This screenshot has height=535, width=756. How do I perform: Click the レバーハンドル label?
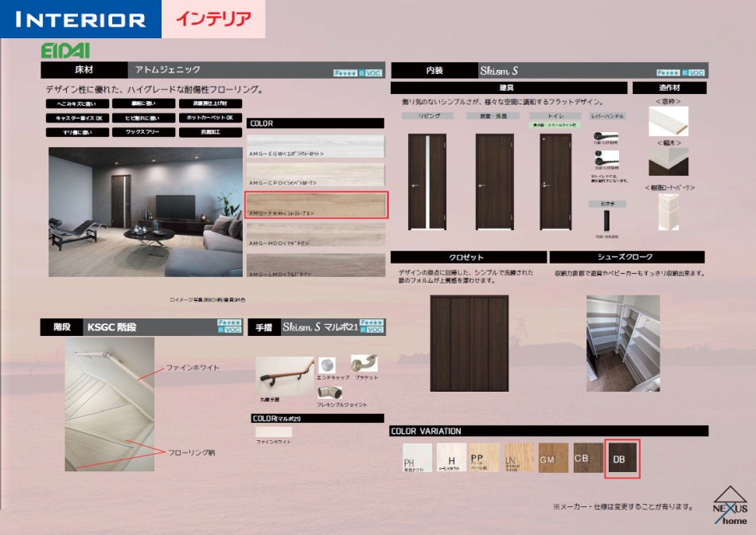(607, 115)
